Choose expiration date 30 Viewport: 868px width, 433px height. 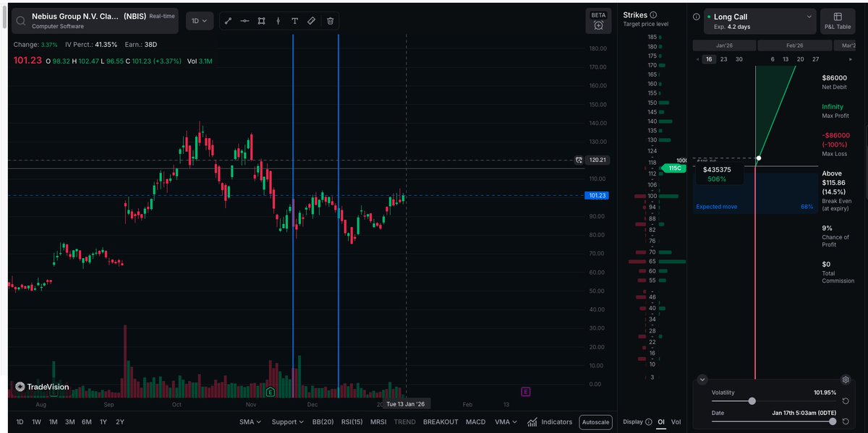[x=739, y=59]
